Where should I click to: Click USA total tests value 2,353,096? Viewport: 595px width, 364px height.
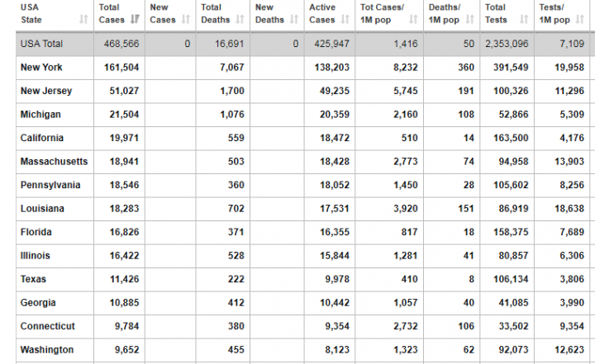pos(507,44)
